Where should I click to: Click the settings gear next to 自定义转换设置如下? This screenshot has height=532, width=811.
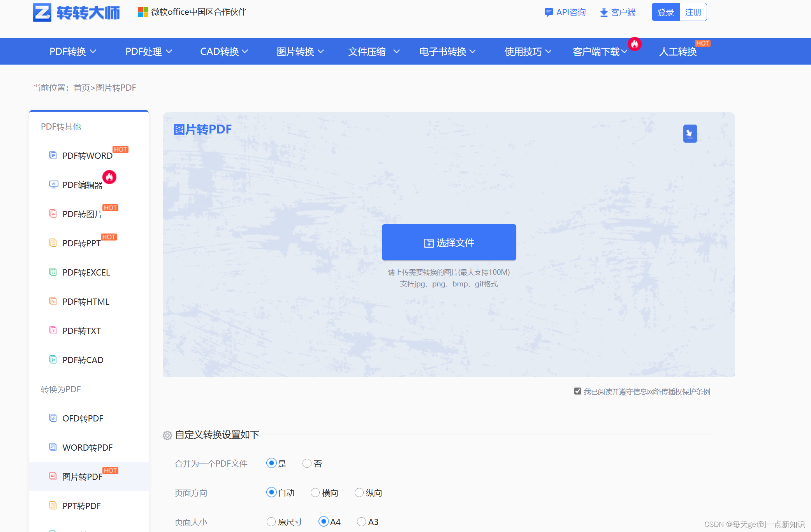click(167, 435)
